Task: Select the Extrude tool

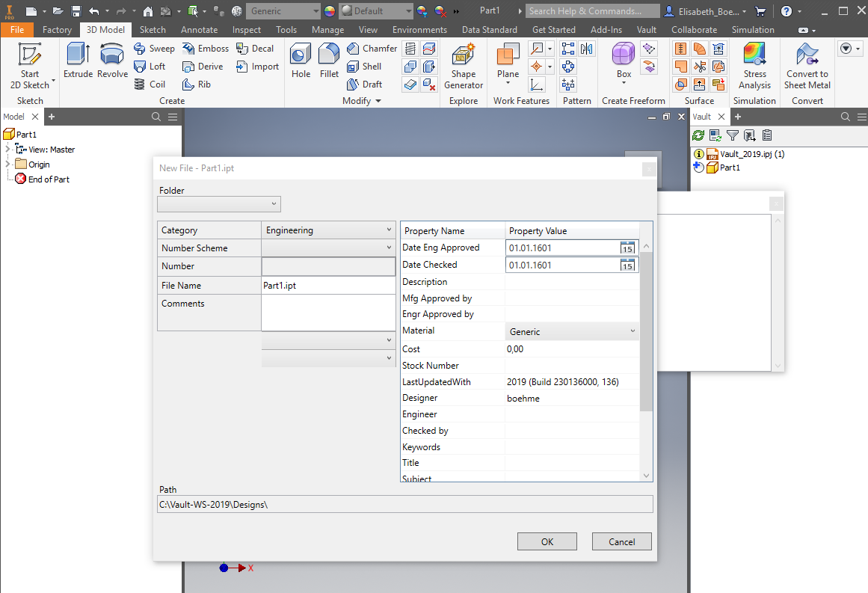Action: click(77, 64)
